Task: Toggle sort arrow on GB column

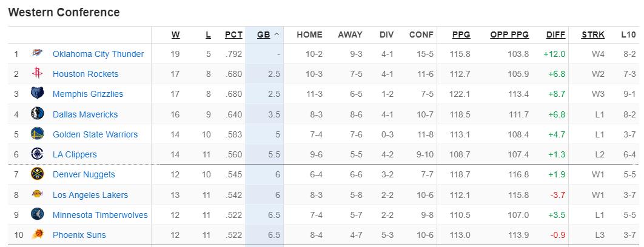Action: pos(277,35)
